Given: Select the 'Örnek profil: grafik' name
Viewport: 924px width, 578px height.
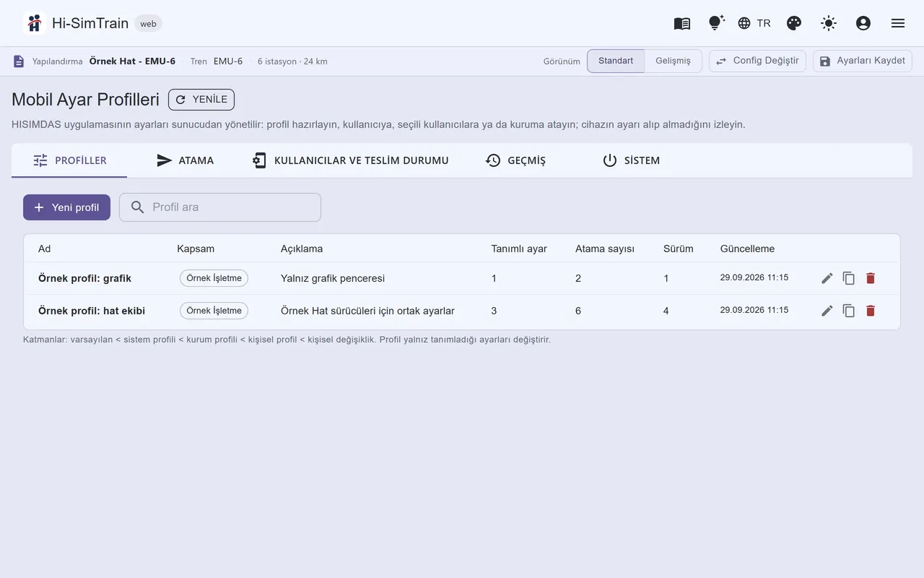Looking at the screenshot, I should [x=84, y=278].
